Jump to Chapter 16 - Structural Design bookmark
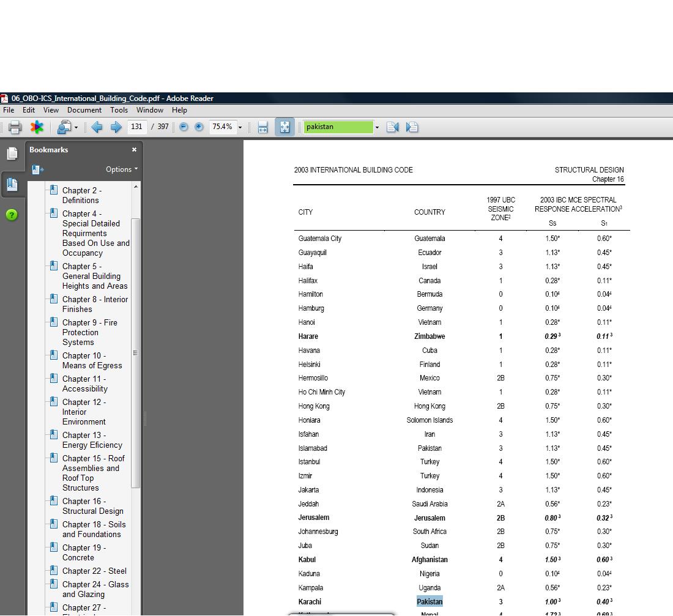 coord(92,506)
